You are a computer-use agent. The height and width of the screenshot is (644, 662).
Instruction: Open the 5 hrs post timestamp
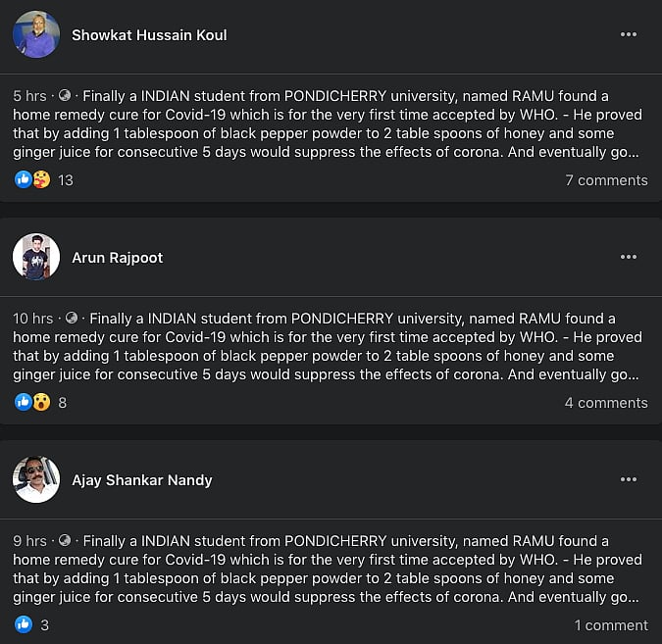(29, 96)
